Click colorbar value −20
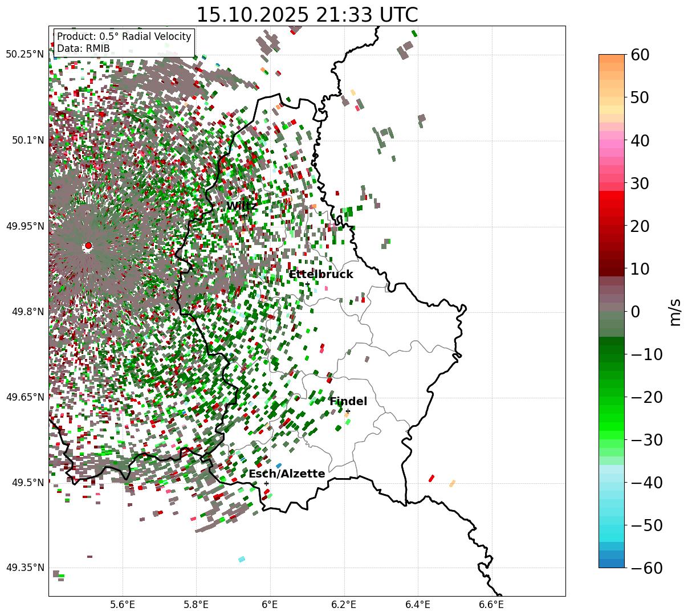The width and height of the screenshot is (688, 616). (x=646, y=397)
